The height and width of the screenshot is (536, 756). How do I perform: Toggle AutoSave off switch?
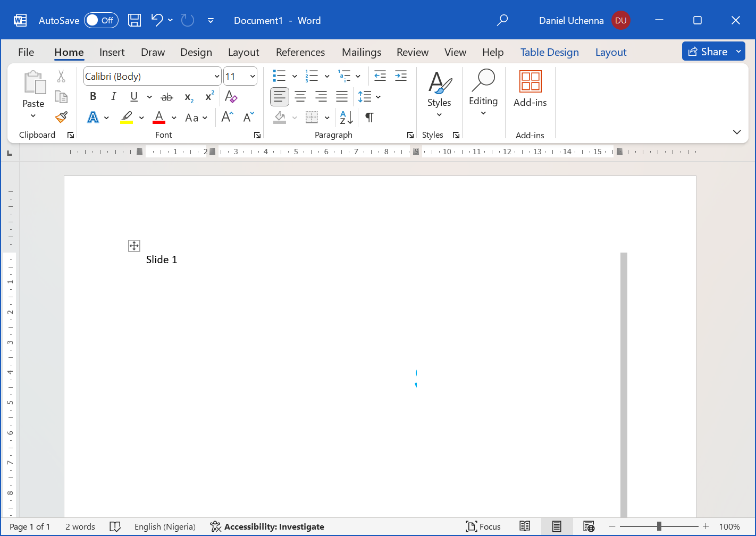101,20
